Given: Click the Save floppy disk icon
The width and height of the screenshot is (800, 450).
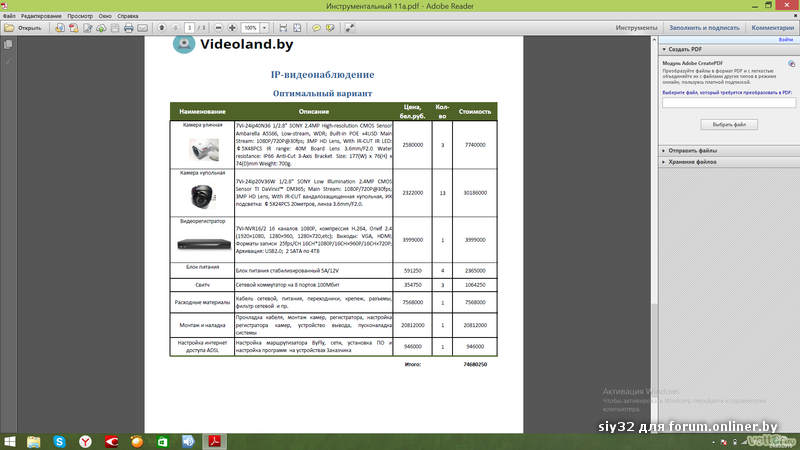Looking at the screenshot, I should coord(115,28).
